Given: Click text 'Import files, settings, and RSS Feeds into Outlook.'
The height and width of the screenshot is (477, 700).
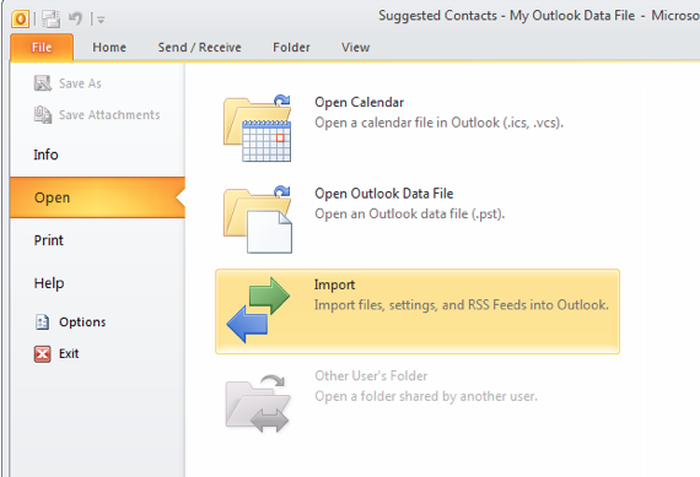Looking at the screenshot, I should tap(462, 305).
